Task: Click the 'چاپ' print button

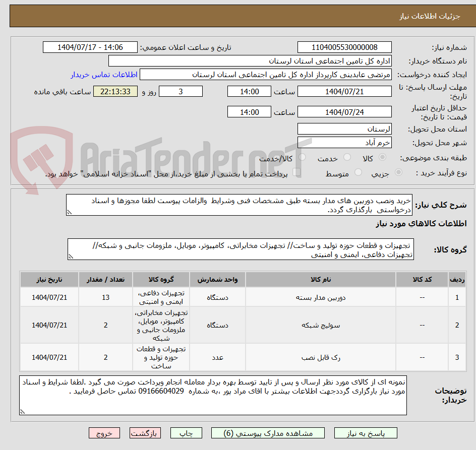Action: [186, 433]
